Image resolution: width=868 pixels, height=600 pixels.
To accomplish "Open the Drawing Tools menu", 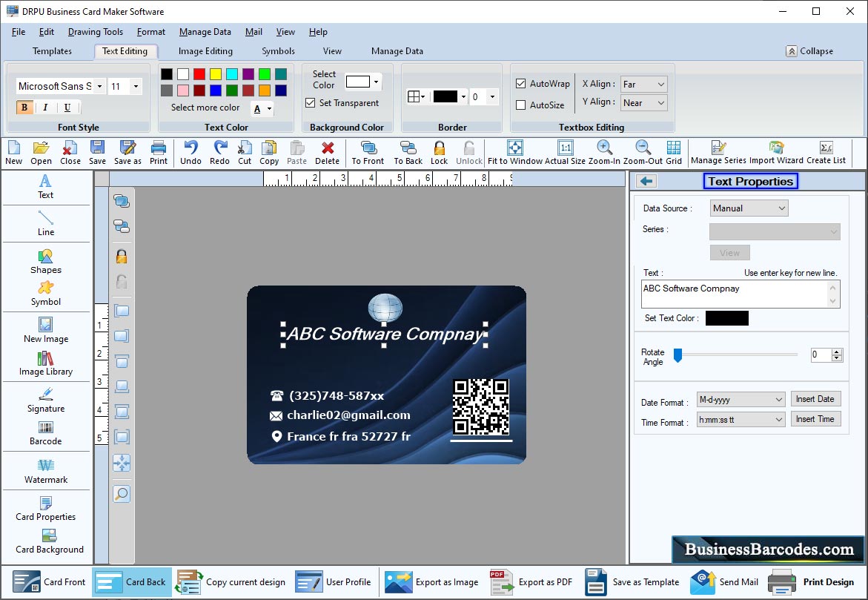I will click(x=95, y=32).
